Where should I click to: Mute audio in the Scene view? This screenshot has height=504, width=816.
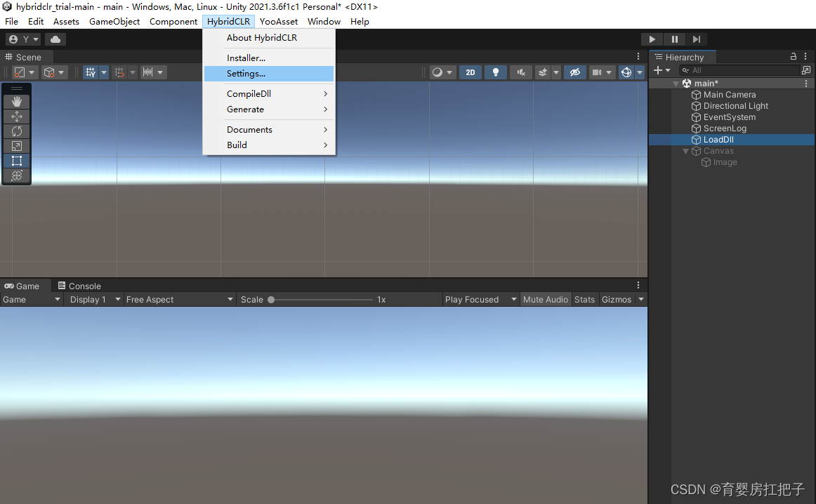pos(520,72)
